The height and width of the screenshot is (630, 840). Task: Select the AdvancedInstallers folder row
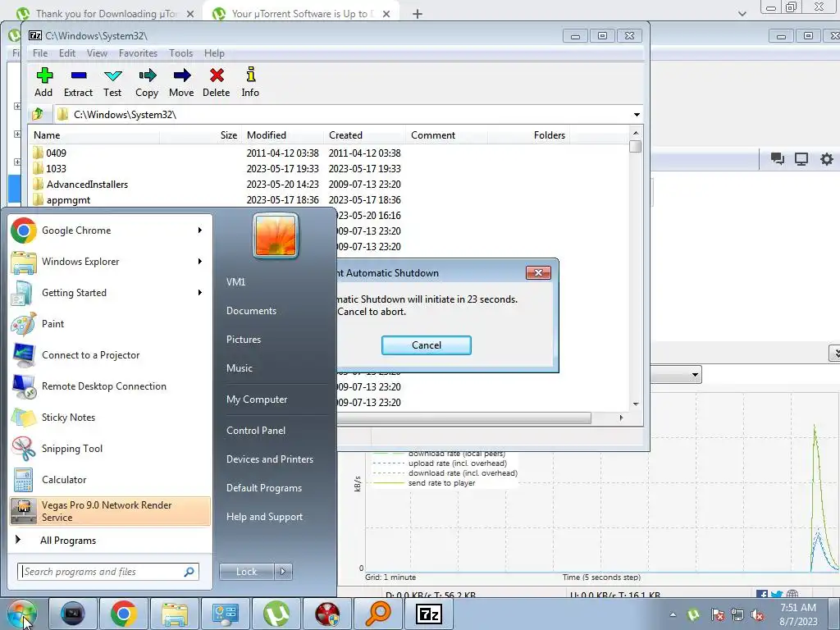pos(329,185)
